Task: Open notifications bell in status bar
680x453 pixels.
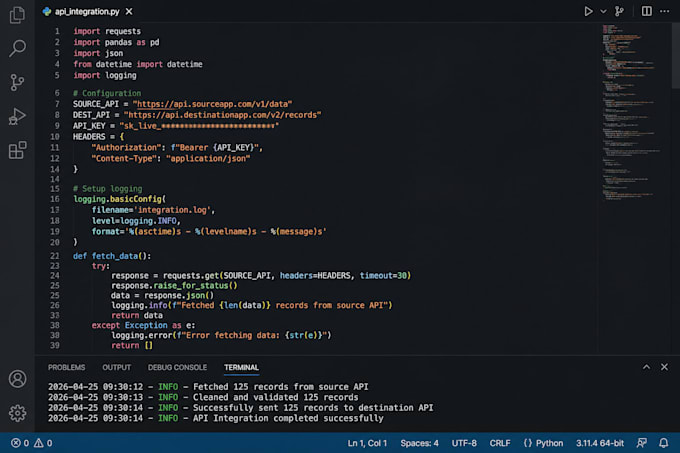Action: [x=664, y=443]
